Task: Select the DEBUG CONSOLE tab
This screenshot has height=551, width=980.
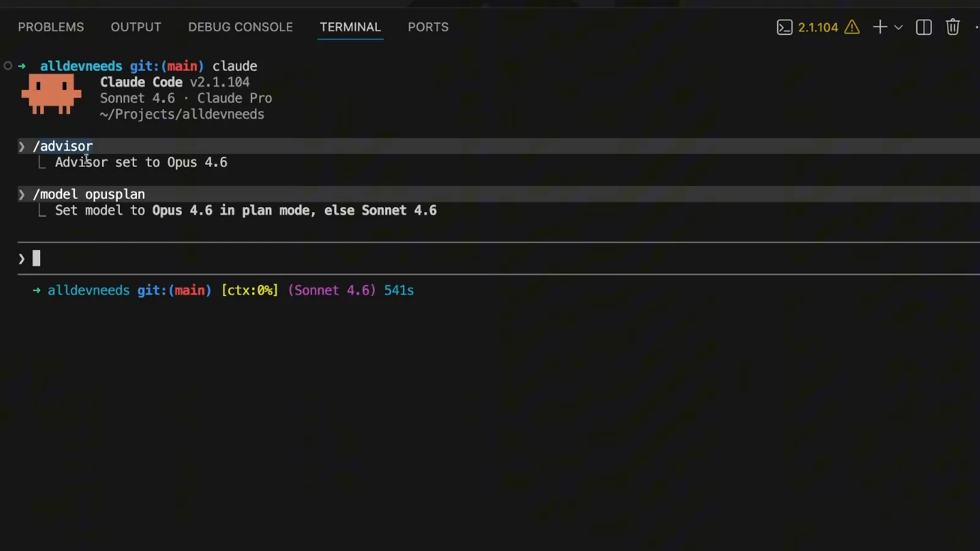Action: pyautogui.click(x=240, y=27)
